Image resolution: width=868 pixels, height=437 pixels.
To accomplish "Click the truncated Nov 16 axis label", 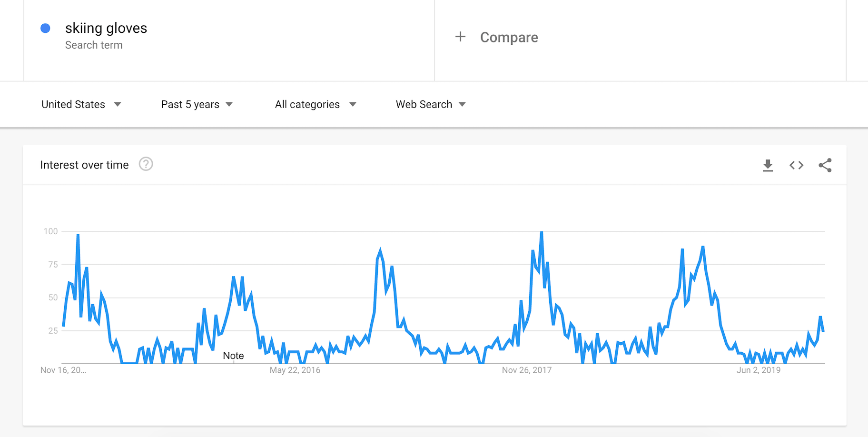I will pyautogui.click(x=63, y=370).
